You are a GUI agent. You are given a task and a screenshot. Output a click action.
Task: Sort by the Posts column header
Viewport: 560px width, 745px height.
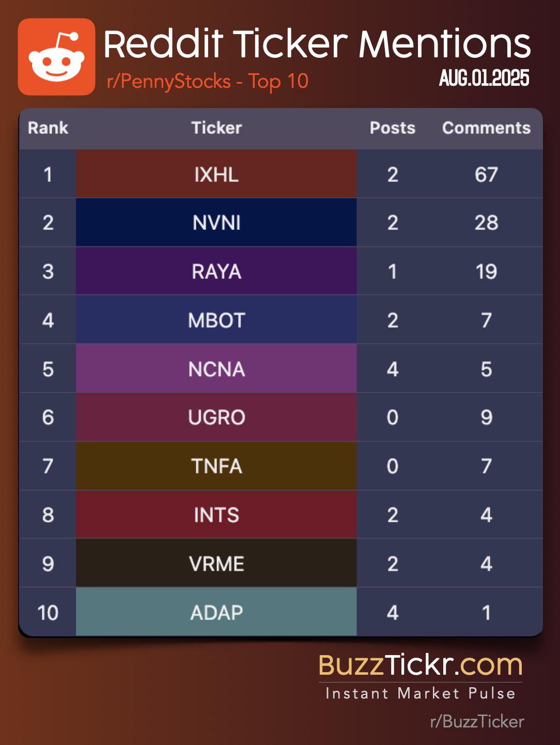tap(393, 128)
